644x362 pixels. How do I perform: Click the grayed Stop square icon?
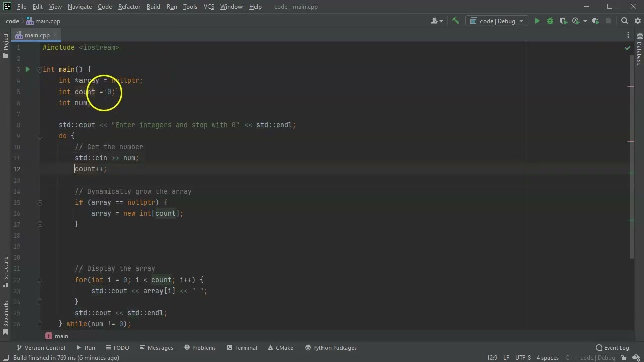(x=608, y=21)
